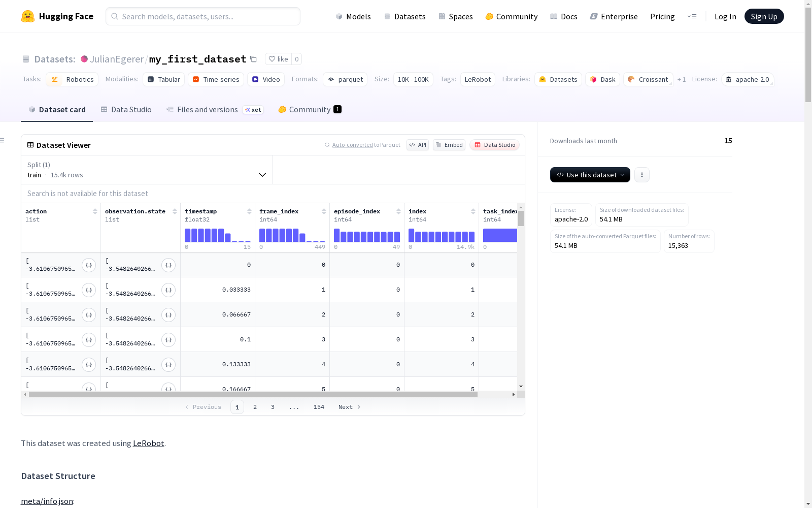Open Community in the top navigation
Screen dimensions: 812x508
point(511,16)
